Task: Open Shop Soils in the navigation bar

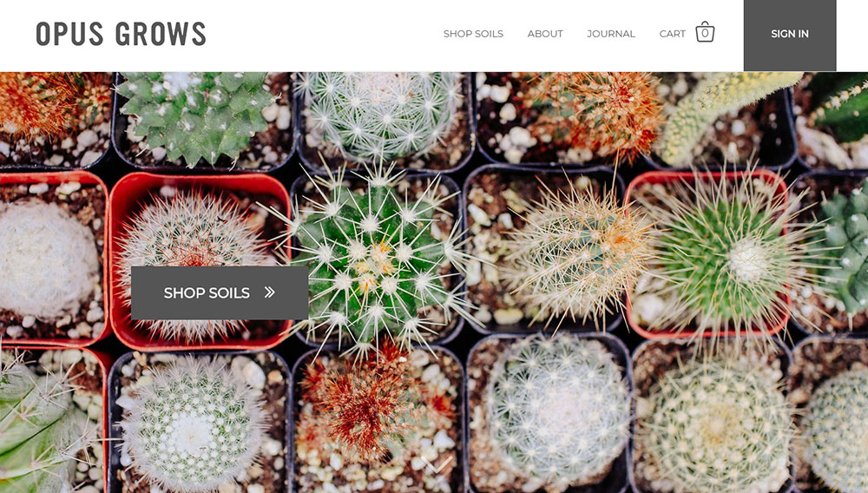Action: (x=473, y=34)
